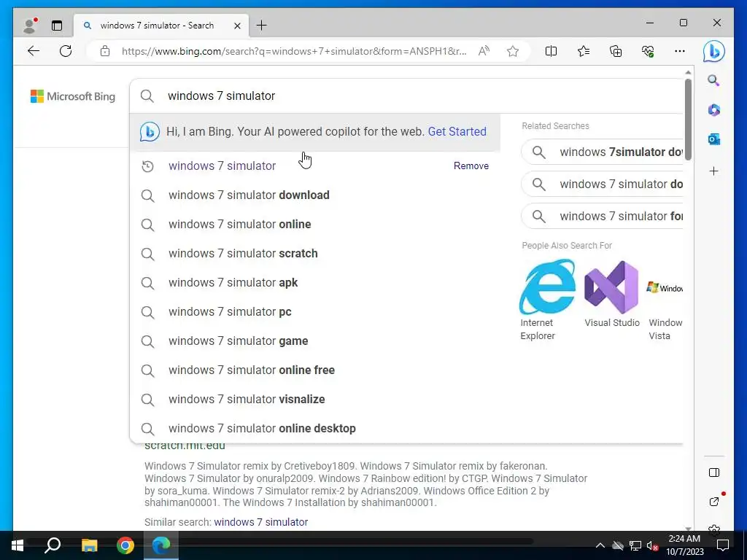Add a sidebar app with plus
The height and width of the screenshot is (560, 747).
[713, 171]
